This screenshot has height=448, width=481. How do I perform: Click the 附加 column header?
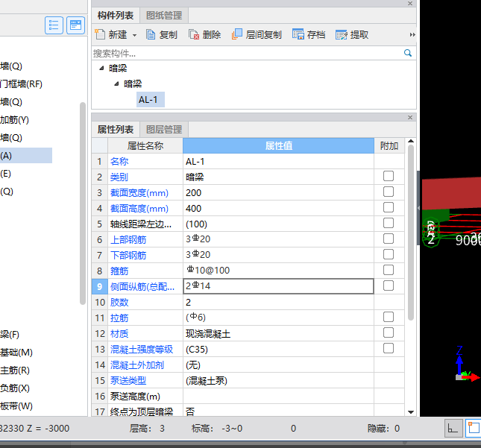[x=389, y=145]
